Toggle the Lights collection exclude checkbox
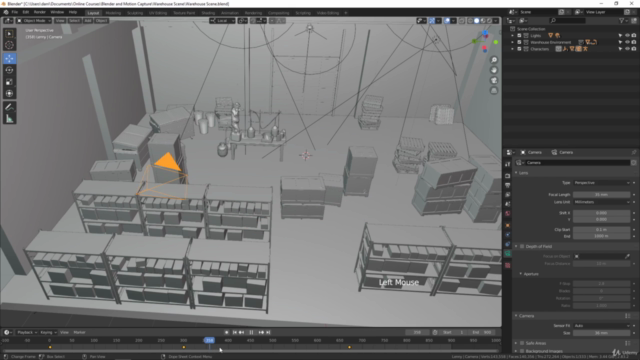Screen dimensions: 640x360 pos(519,36)
